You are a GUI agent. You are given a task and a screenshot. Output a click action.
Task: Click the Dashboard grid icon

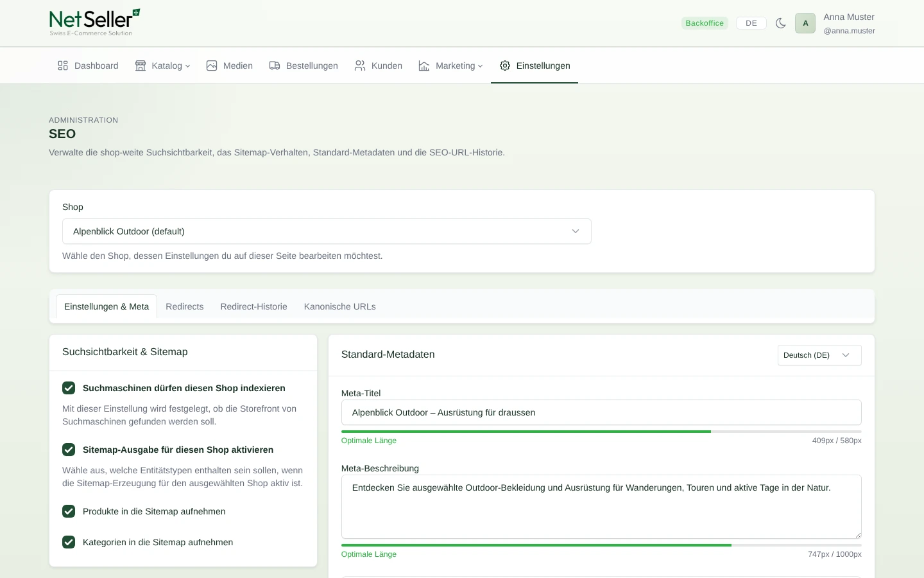pos(63,66)
